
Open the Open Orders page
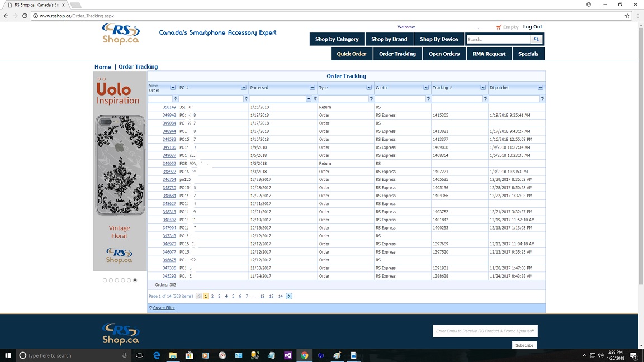click(444, 54)
